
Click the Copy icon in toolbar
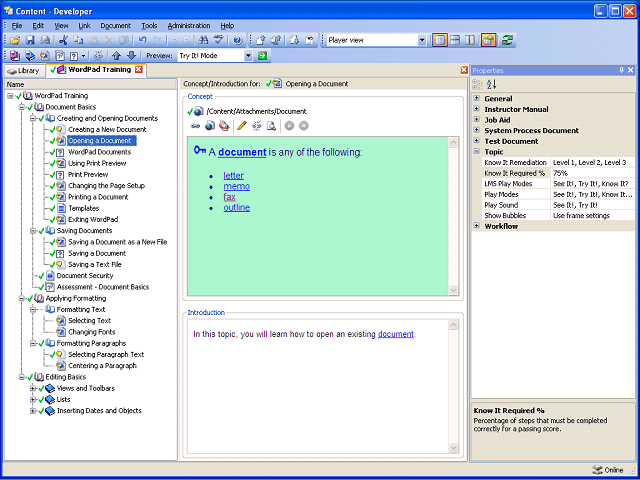click(x=78, y=40)
